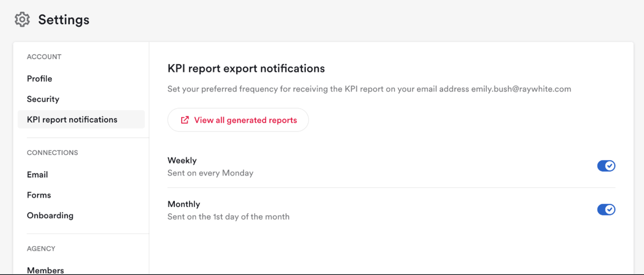644x275 pixels.
Task: Open the Forms connections page
Action: (39, 195)
